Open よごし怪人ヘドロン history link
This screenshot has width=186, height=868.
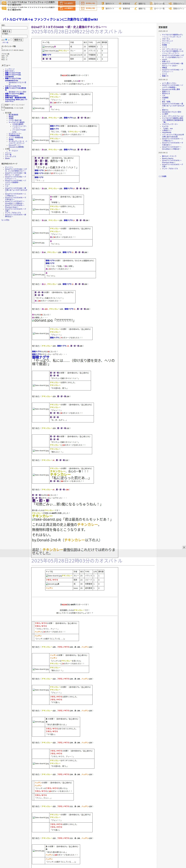pyautogui.click(x=169, y=83)
